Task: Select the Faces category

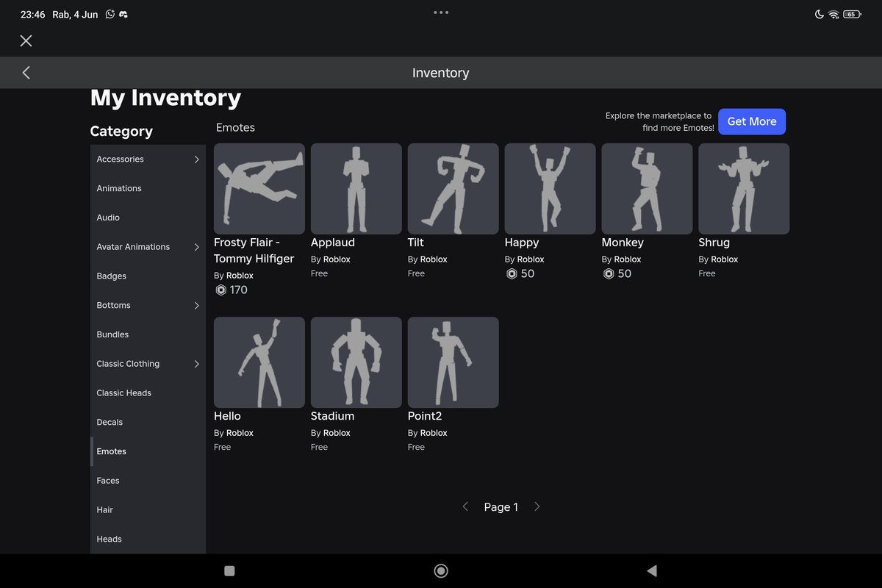Action: 148,481
